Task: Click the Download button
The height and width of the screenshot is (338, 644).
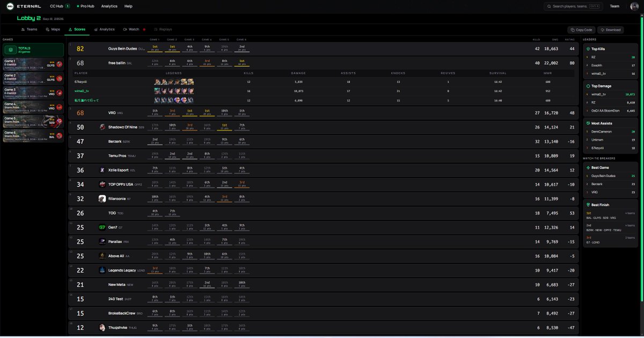Action: tap(611, 30)
